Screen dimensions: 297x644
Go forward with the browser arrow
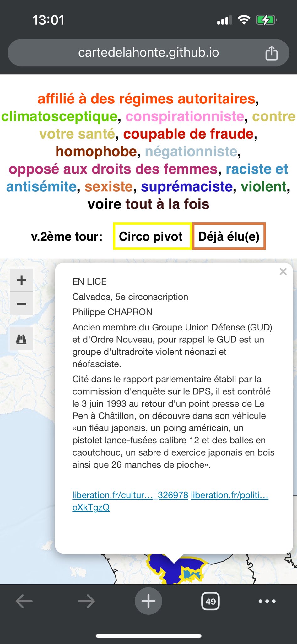(86, 601)
